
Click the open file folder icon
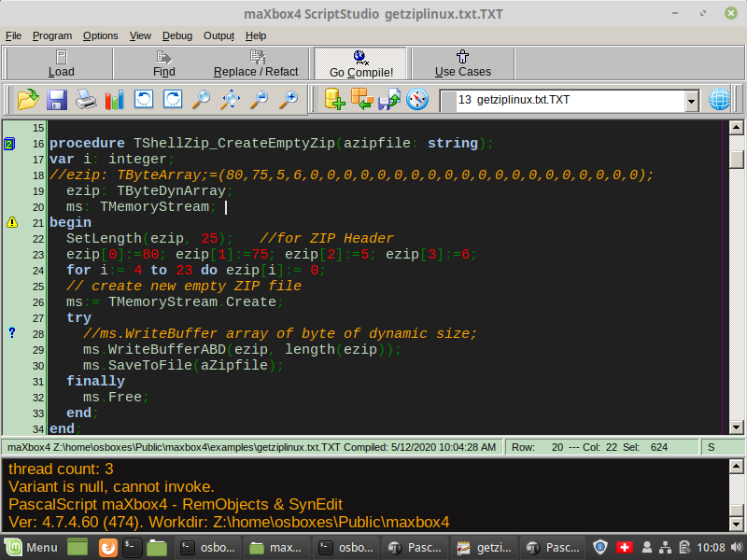pyautogui.click(x=27, y=99)
